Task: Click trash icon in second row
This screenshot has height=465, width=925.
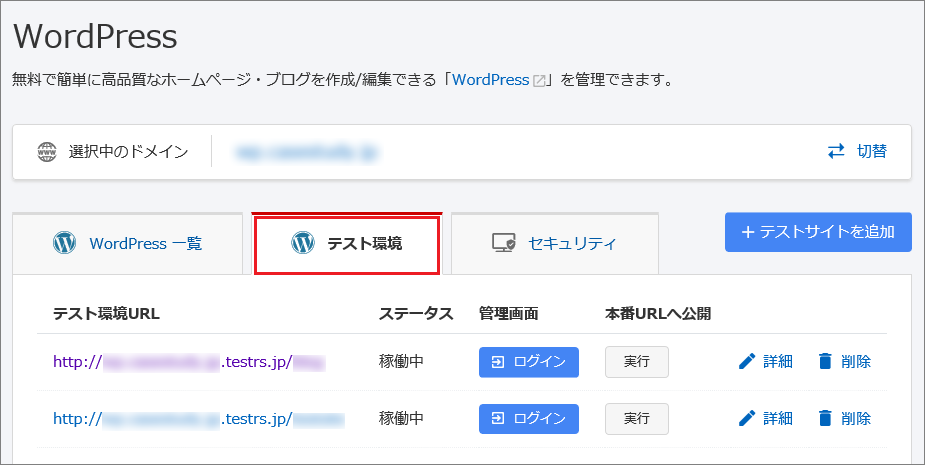Action: 825,418
